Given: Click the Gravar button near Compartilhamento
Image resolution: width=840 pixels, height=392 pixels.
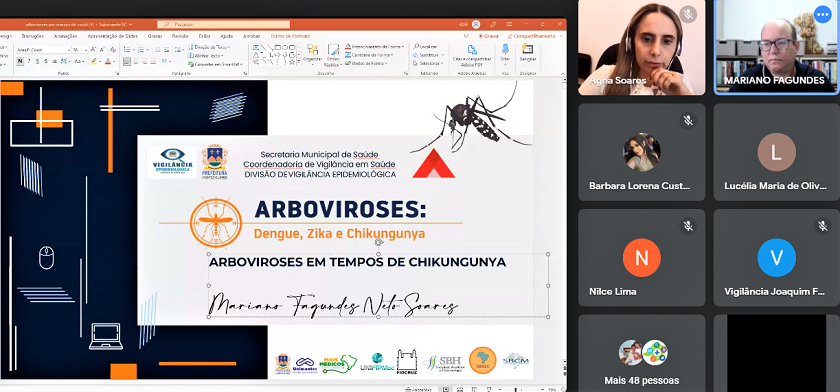Looking at the screenshot, I should [489, 36].
